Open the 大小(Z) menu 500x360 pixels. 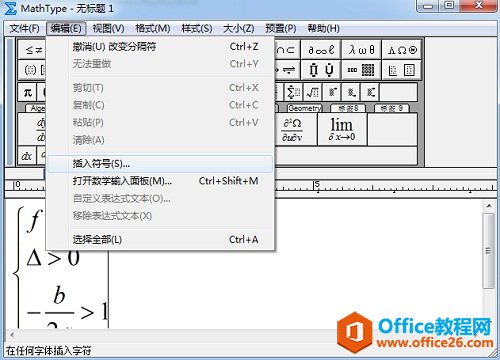pos(239,28)
